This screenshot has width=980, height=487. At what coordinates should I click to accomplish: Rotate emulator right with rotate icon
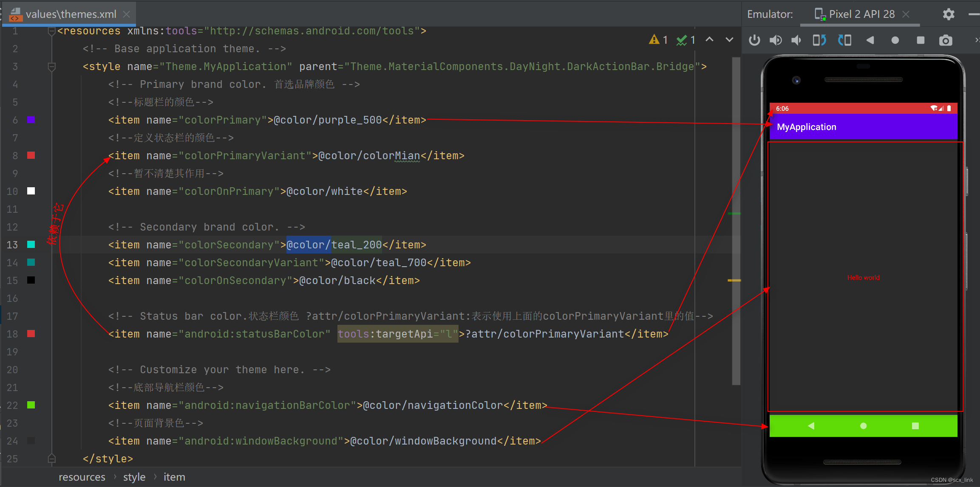(844, 40)
